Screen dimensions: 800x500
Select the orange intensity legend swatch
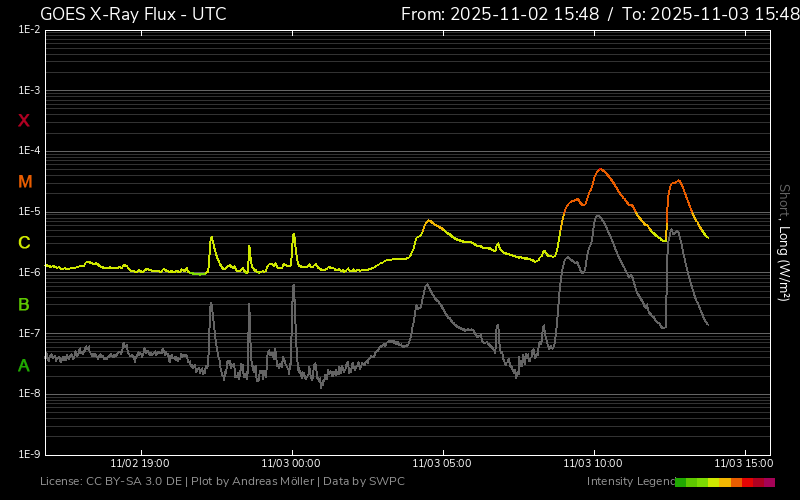736,482
